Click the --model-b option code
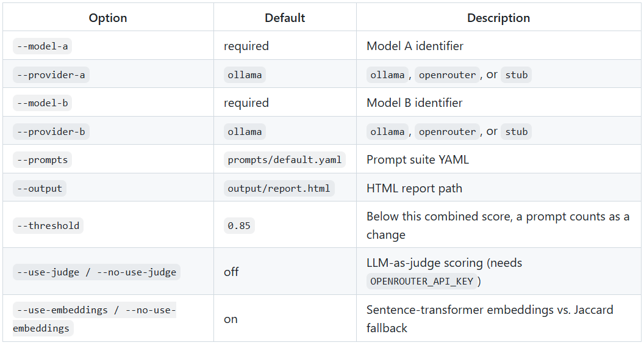 [42, 103]
